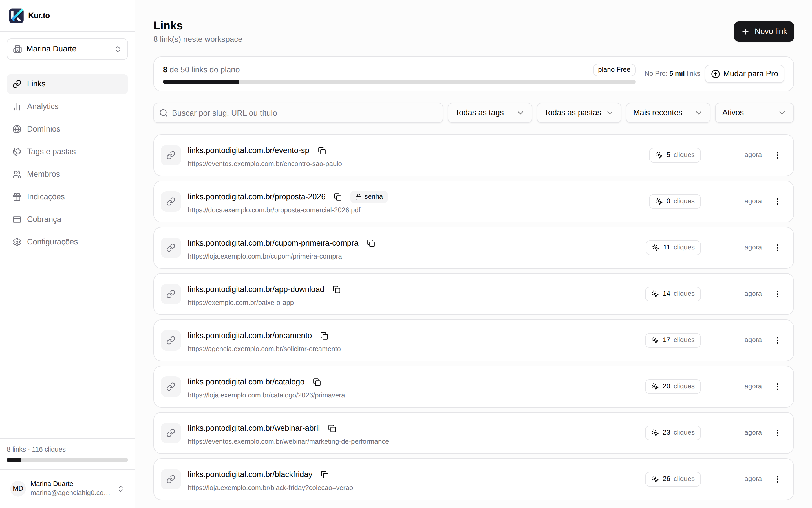Open the Todas as tags filter

(x=490, y=113)
